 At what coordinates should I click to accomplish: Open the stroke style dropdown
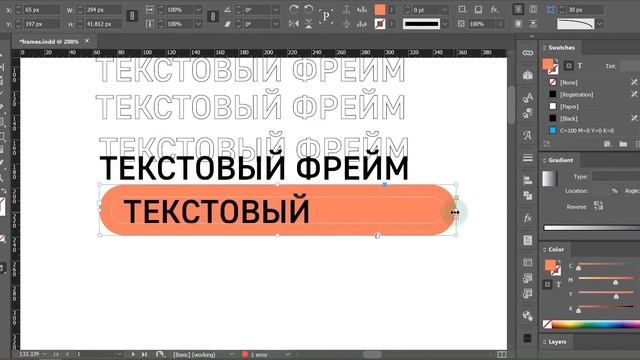click(x=445, y=24)
